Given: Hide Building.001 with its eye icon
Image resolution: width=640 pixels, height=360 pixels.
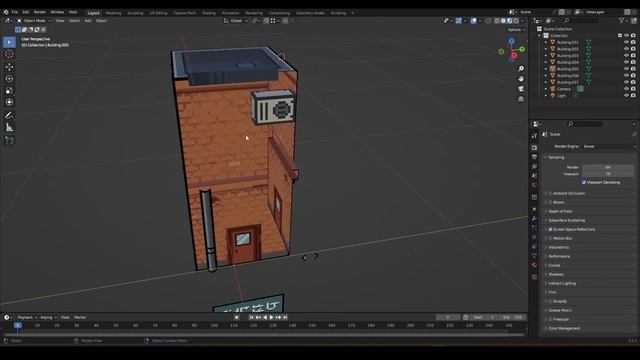Looking at the screenshot, I should tap(626, 42).
